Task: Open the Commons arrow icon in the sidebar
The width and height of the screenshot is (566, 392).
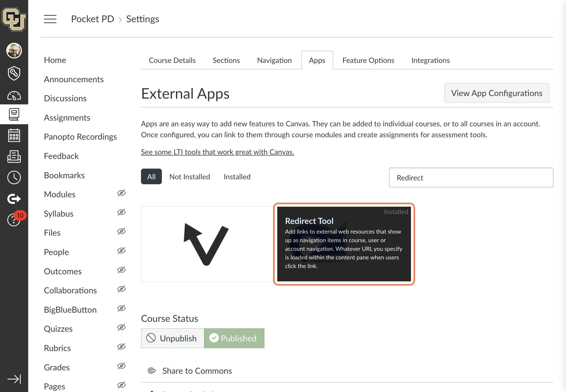Action: point(14,199)
